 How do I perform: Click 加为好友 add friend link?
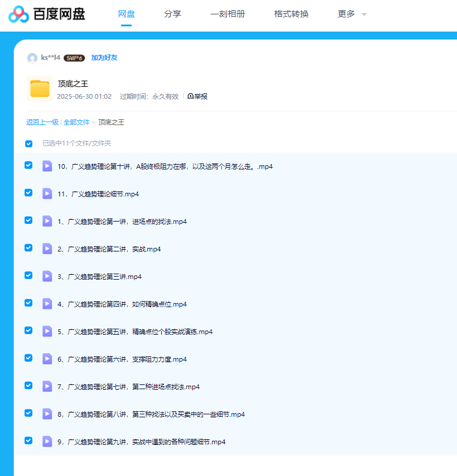coord(104,57)
